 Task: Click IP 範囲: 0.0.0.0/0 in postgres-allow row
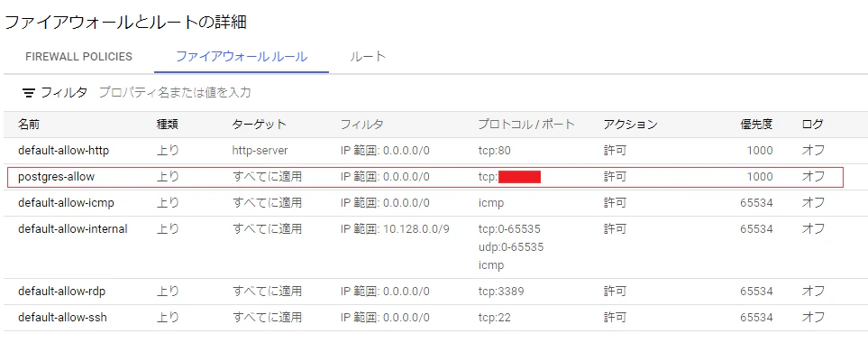point(385,177)
